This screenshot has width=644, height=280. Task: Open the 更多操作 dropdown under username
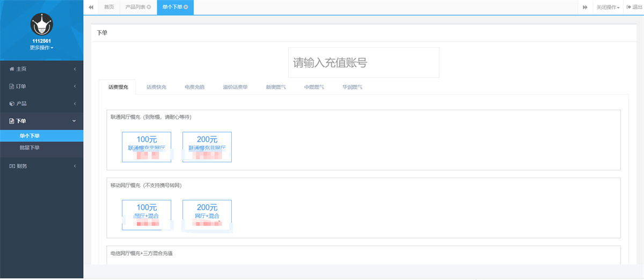click(41, 48)
